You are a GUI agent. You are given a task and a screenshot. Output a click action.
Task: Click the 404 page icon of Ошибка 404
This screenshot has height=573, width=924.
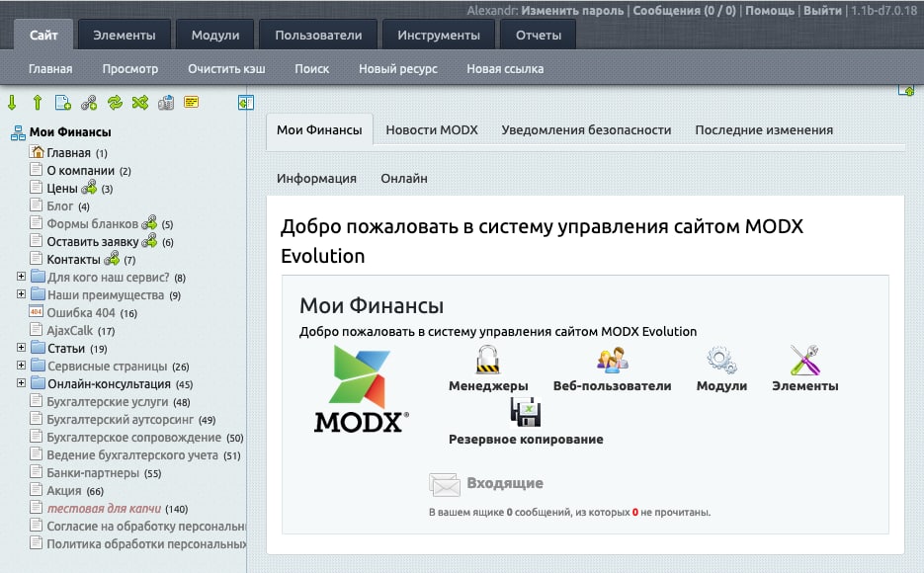[x=37, y=312]
